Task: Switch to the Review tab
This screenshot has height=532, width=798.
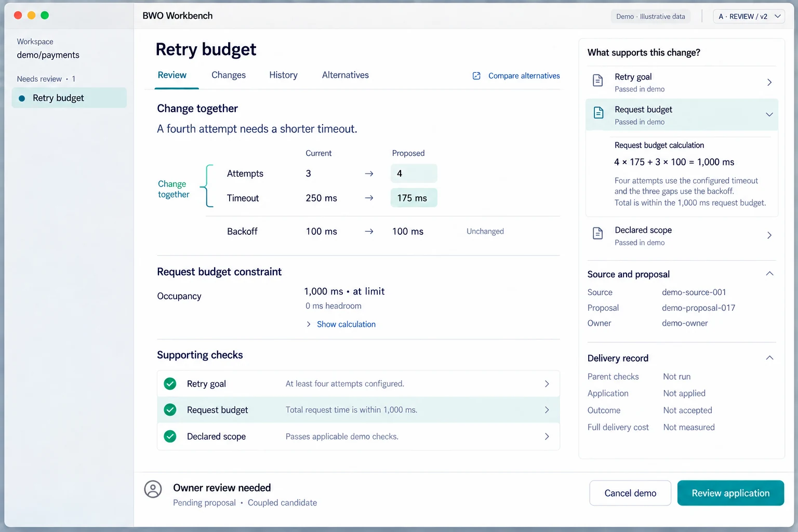Action: (172, 75)
